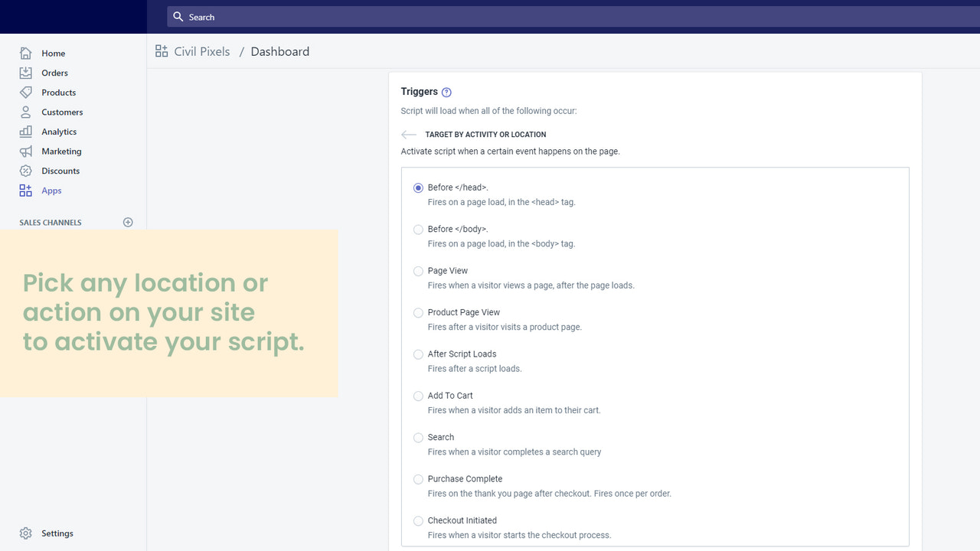This screenshot has height=551, width=980.
Task: Open the Apps menu item
Action: pyautogui.click(x=51, y=191)
